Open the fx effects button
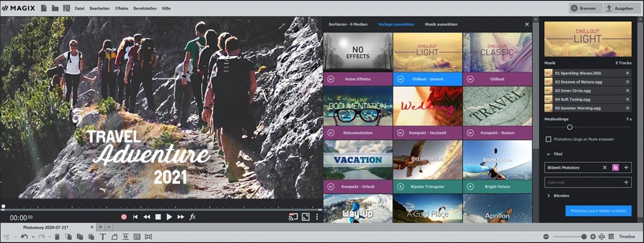The width and height of the screenshot is (644, 243). [193, 217]
